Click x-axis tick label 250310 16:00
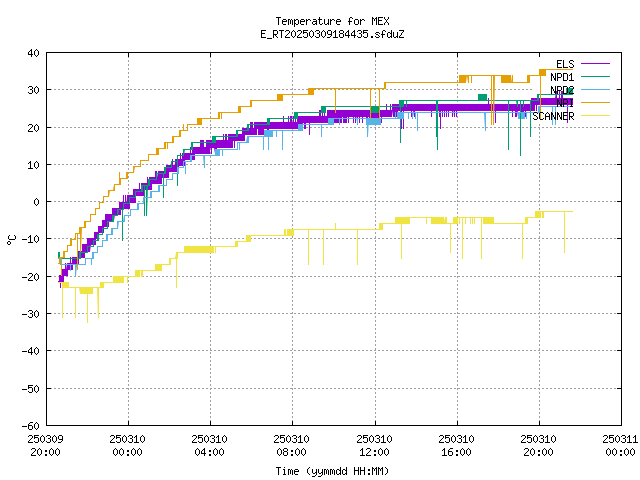 point(456,446)
